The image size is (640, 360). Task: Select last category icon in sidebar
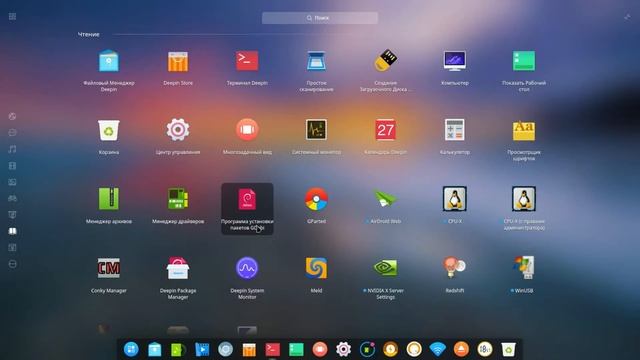[x=13, y=264]
